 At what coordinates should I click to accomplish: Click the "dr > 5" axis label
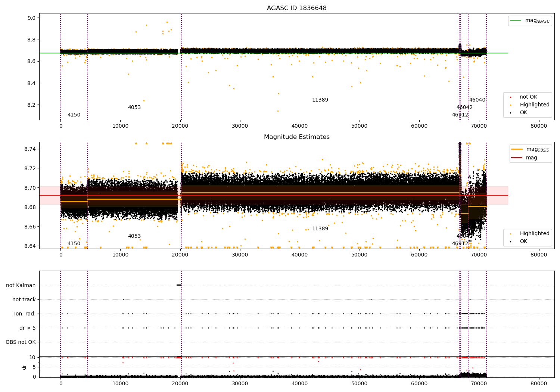coord(28,328)
